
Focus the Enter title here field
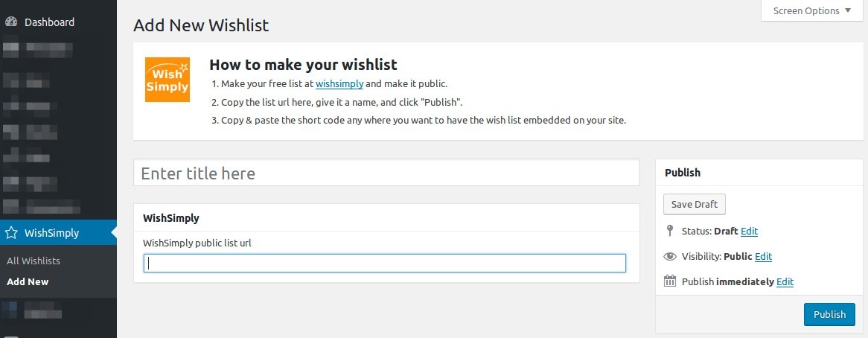(386, 173)
